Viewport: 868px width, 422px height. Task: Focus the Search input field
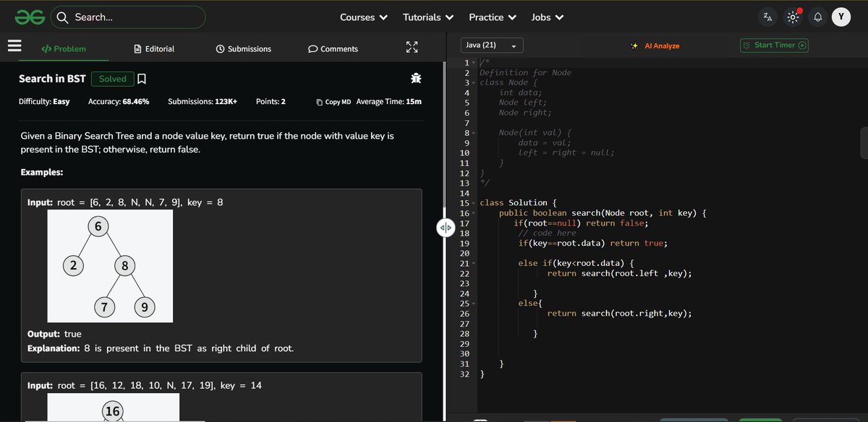[x=129, y=17]
